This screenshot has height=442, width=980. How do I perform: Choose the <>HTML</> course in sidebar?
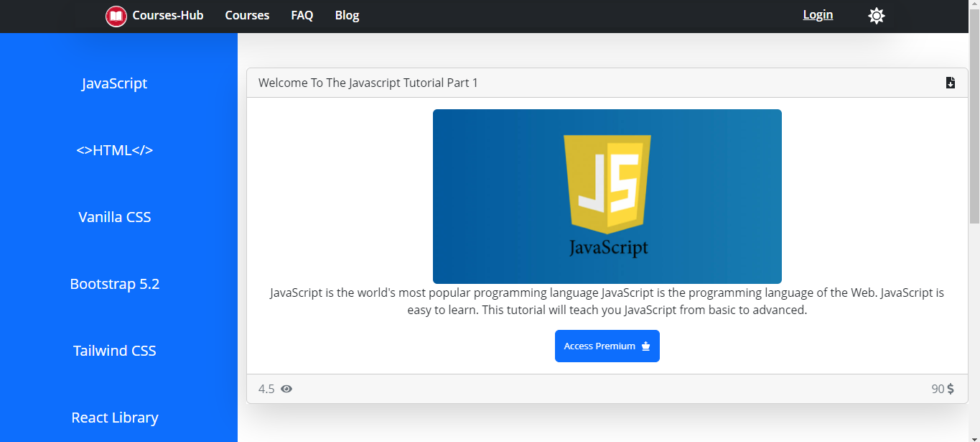click(x=115, y=150)
